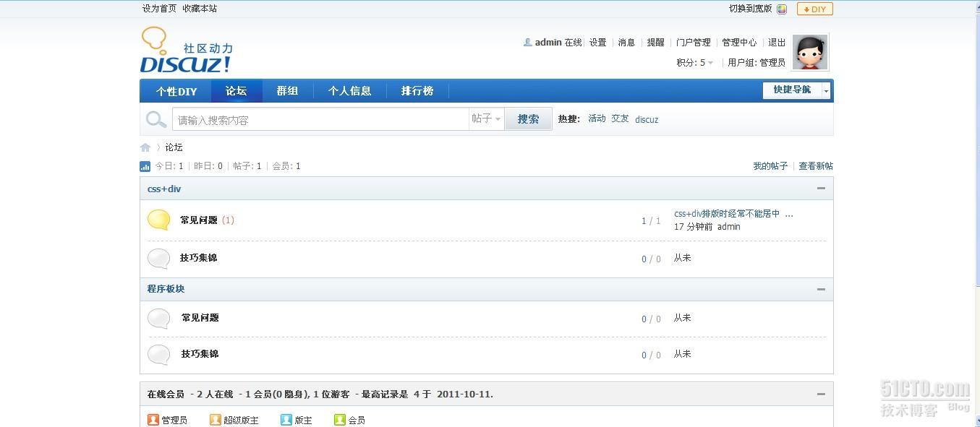Open the 个人信息 nav tab
This screenshot has height=427, width=980.
pos(349,91)
